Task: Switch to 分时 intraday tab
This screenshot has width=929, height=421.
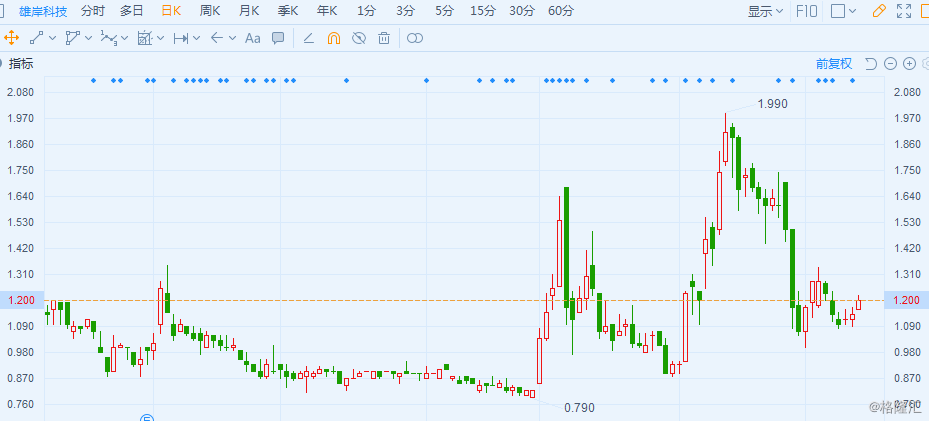Action: pyautogui.click(x=92, y=12)
